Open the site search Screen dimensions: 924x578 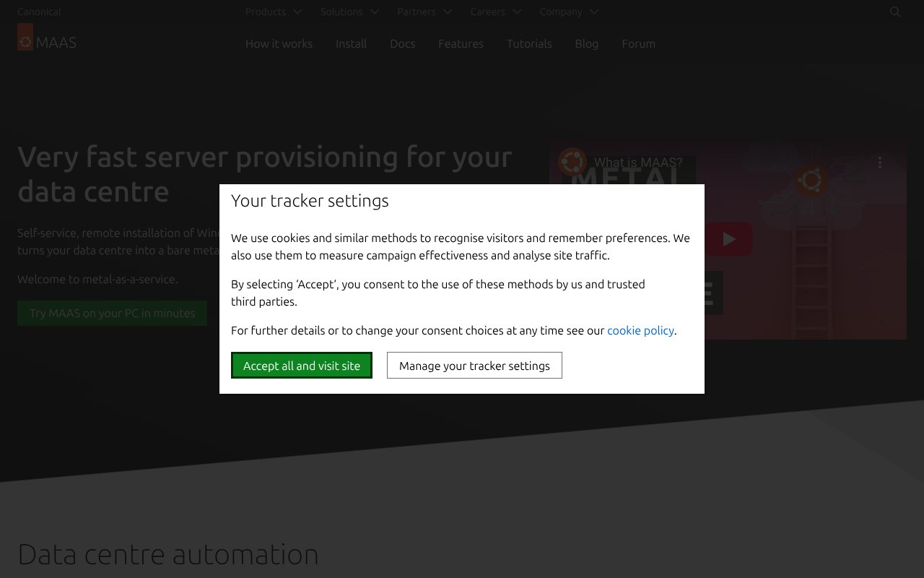pyautogui.click(x=894, y=12)
